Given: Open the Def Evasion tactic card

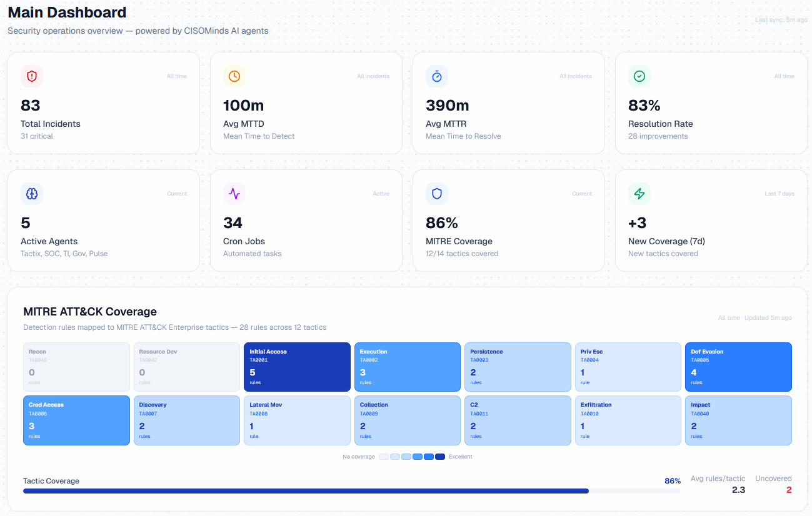Looking at the screenshot, I should pos(738,367).
